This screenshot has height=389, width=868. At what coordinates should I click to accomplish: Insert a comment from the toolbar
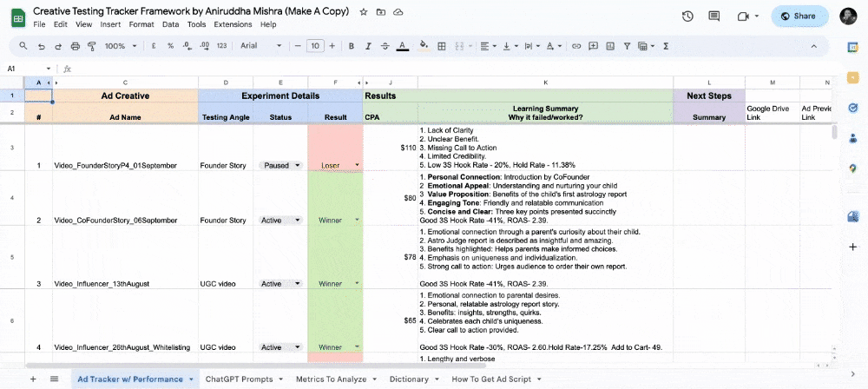click(x=593, y=46)
